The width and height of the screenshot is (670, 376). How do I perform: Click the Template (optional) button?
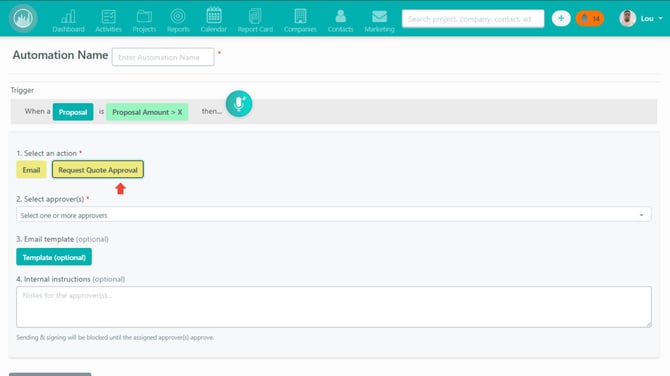tap(54, 257)
